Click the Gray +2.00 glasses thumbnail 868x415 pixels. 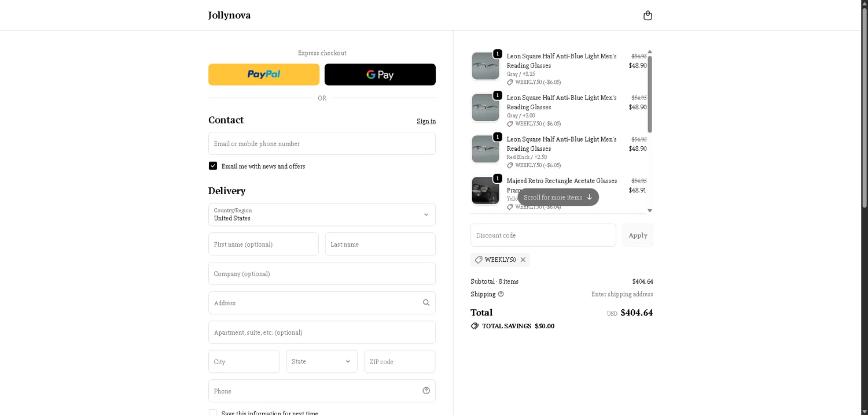[486, 108]
